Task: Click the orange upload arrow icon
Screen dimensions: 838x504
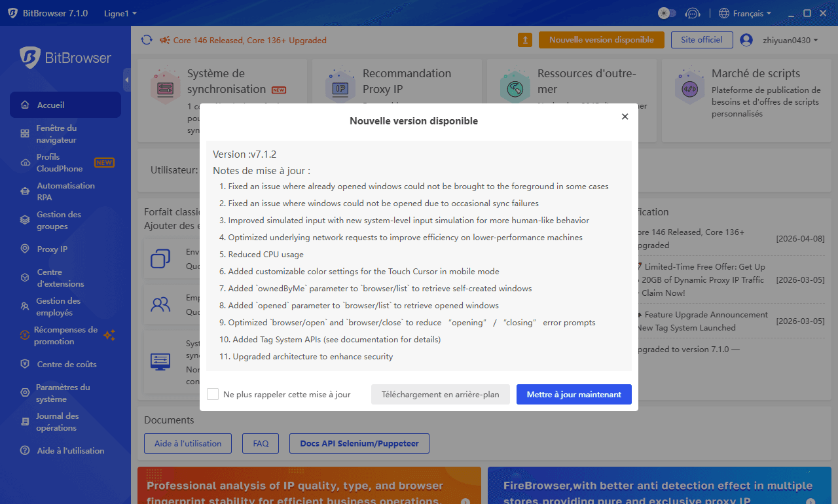Action: (x=525, y=40)
